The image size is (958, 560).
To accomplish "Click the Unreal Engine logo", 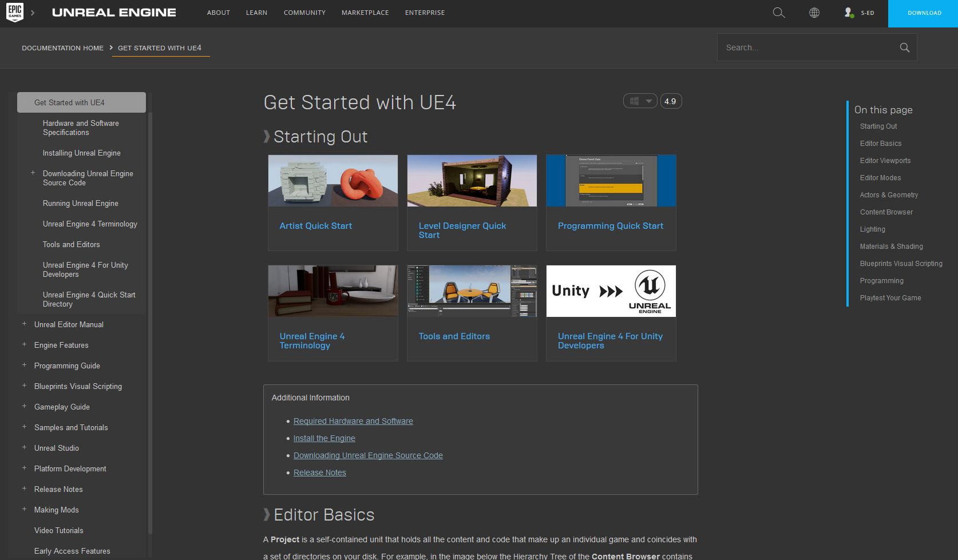I will (113, 12).
